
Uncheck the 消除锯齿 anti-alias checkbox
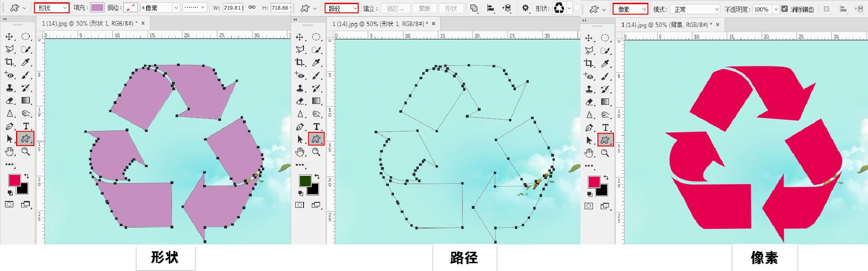click(785, 9)
